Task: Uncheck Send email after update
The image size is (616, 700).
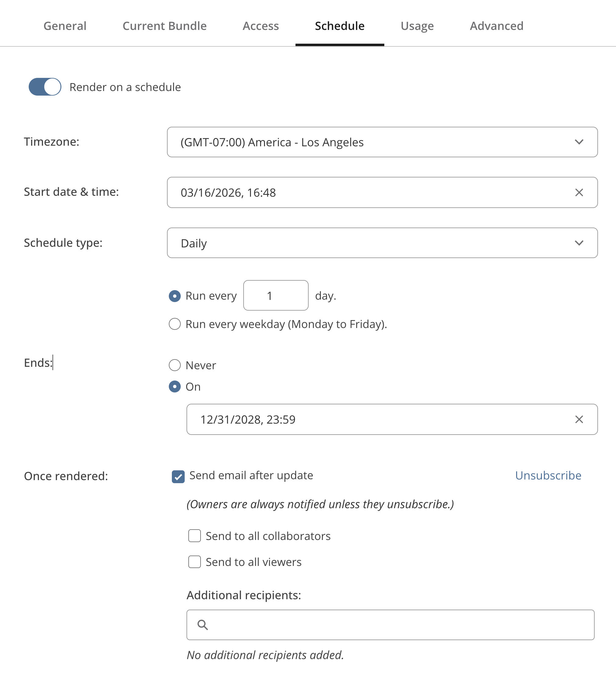Action: click(178, 476)
